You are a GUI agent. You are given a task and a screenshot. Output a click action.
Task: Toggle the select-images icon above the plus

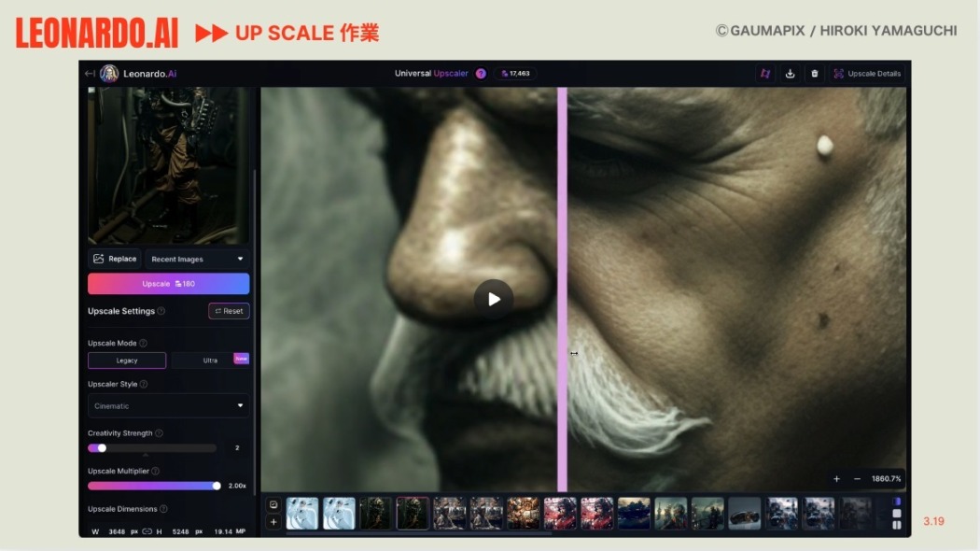273,504
